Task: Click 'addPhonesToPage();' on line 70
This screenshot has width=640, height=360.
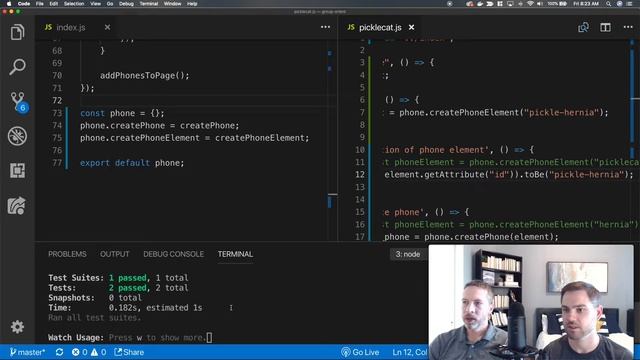Action: point(144,76)
